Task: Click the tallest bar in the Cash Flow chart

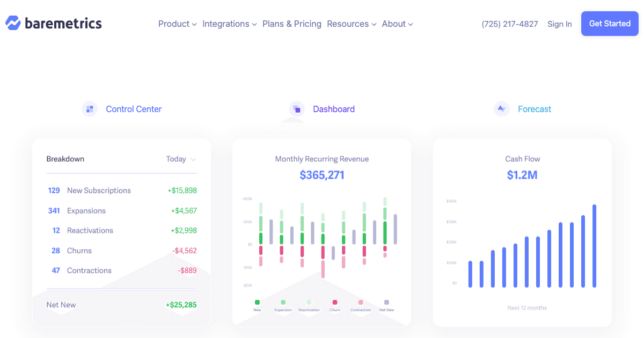Action: point(594,244)
